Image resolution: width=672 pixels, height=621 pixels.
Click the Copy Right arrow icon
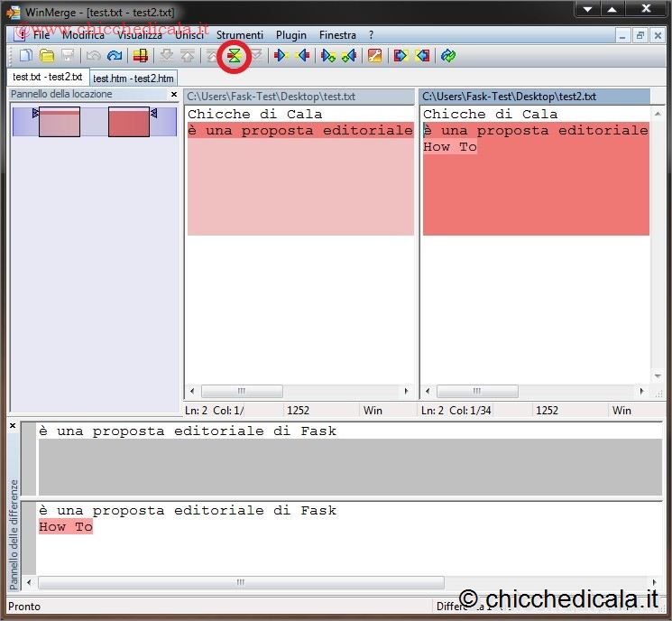coord(281,56)
